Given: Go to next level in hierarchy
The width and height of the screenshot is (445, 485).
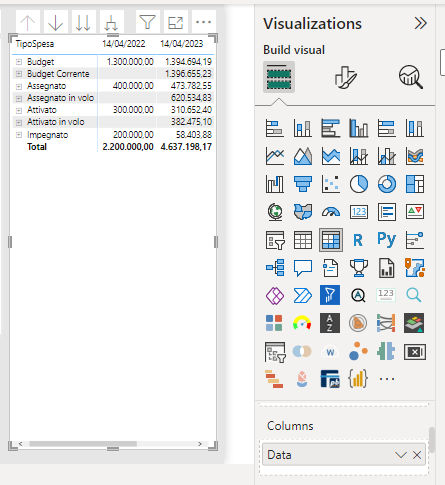Looking at the screenshot, I should [83, 23].
